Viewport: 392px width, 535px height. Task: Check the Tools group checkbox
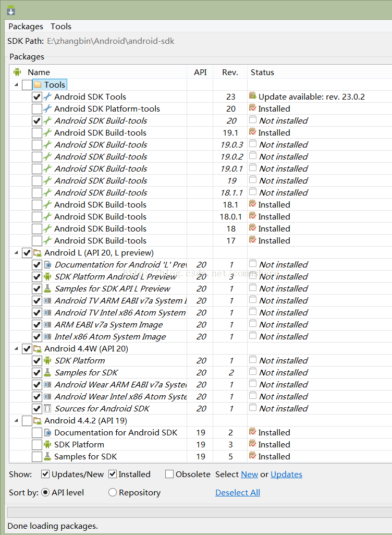click(27, 84)
